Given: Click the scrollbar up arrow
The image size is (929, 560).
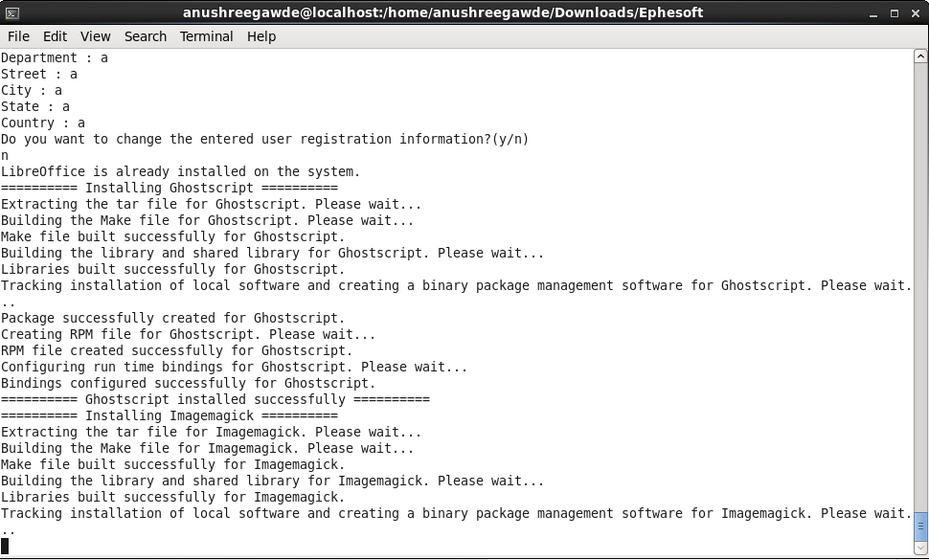Looking at the screenshot, I should click(920, 56).
